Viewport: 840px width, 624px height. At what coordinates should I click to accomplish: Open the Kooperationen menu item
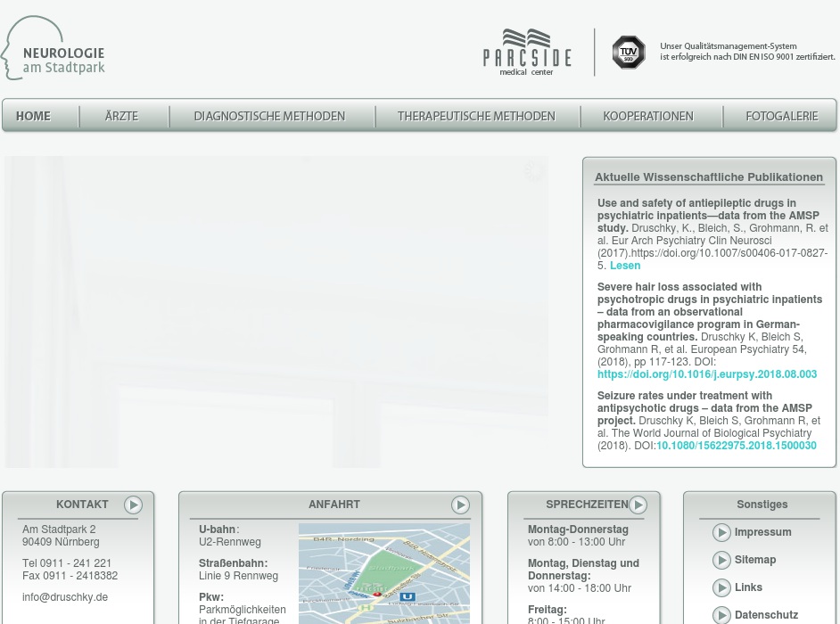[x=648, y=117]
